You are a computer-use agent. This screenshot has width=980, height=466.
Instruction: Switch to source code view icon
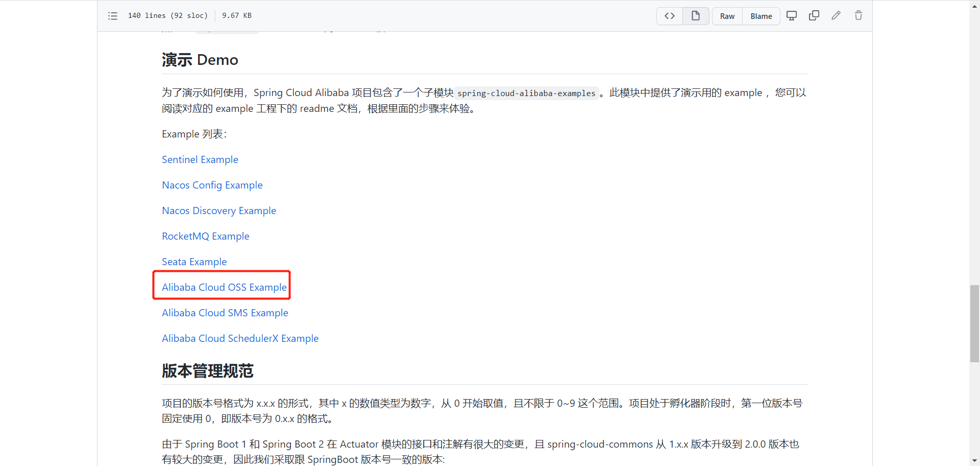pos(670,16)
